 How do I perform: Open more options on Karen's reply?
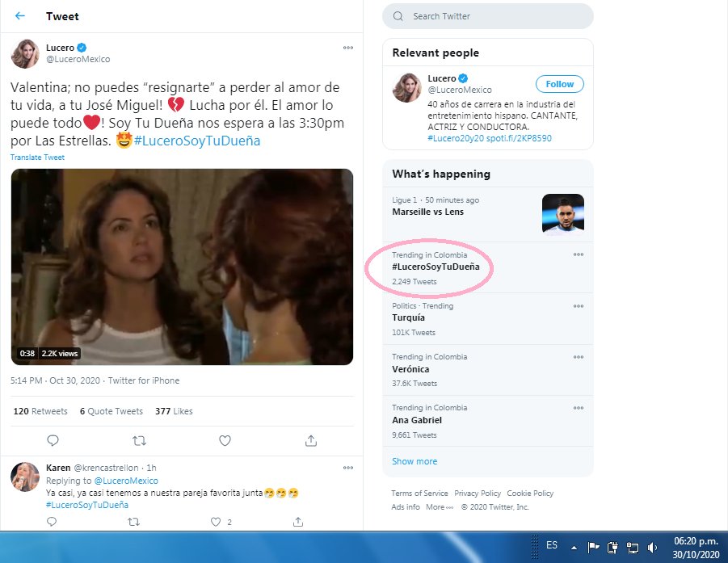pos(348,468)
